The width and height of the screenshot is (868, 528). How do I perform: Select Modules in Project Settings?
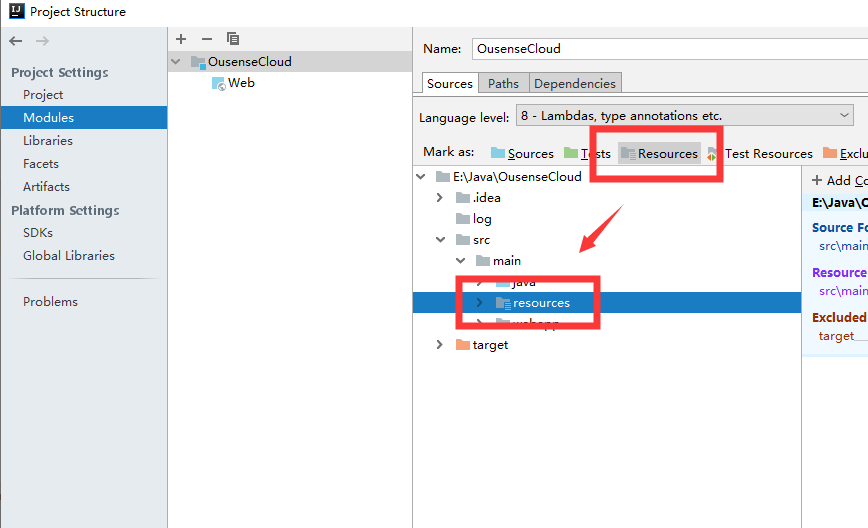click(84, 117)
